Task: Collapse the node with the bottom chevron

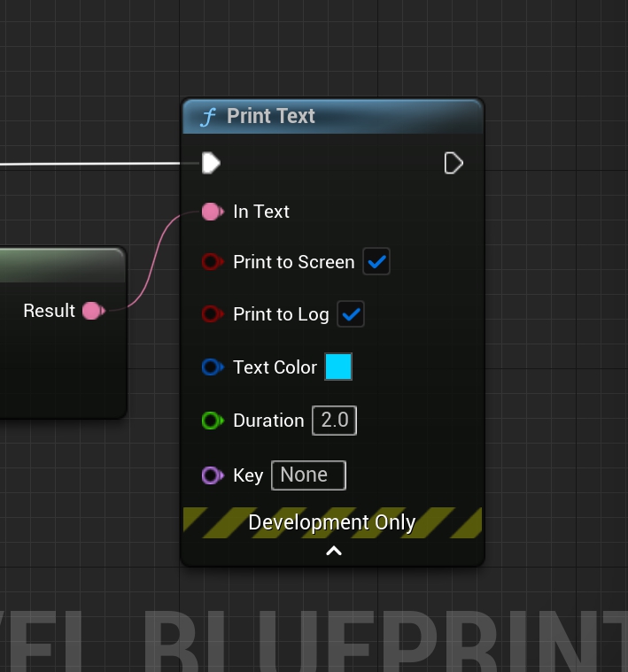Action: [334, 551]
